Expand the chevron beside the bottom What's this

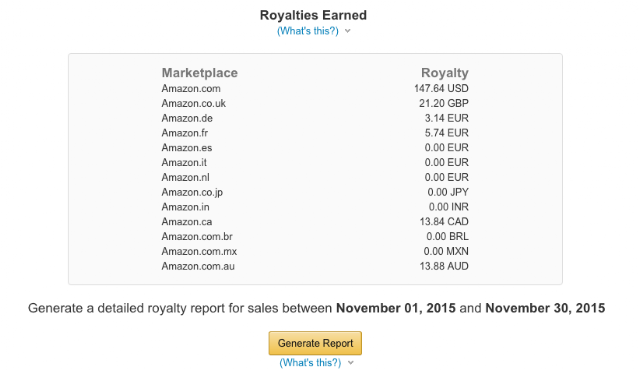point(351,362)
